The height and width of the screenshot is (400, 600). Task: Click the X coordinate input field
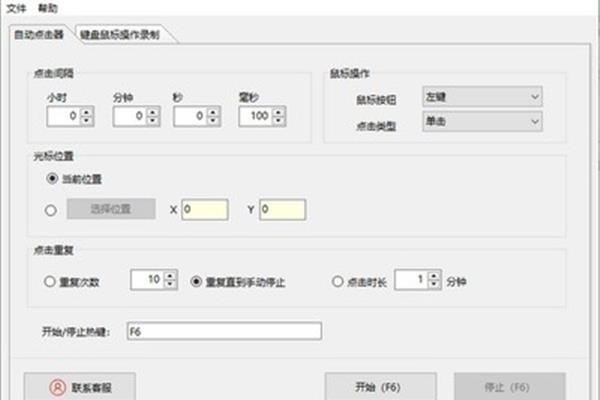tap(205, 210)
